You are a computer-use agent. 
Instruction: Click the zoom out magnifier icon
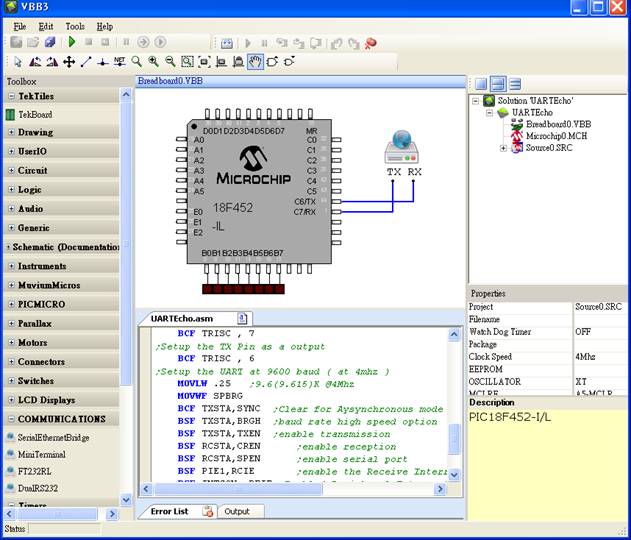(170, 62)
